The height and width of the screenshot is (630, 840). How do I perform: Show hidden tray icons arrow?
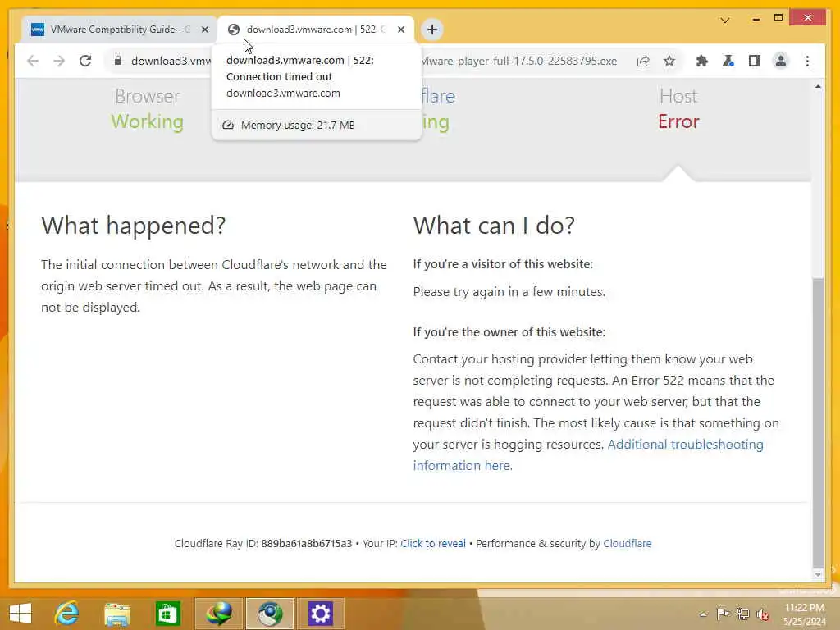pyautogui.click(x=703, y=614)
